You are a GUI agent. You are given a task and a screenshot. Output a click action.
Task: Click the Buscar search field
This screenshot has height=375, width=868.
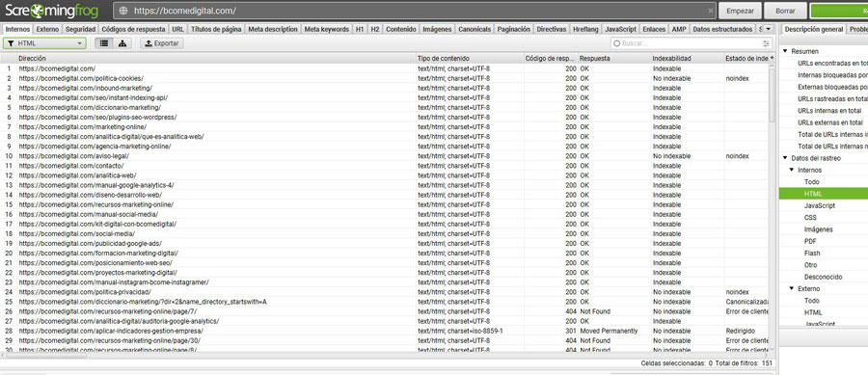[x=691, y=43]
